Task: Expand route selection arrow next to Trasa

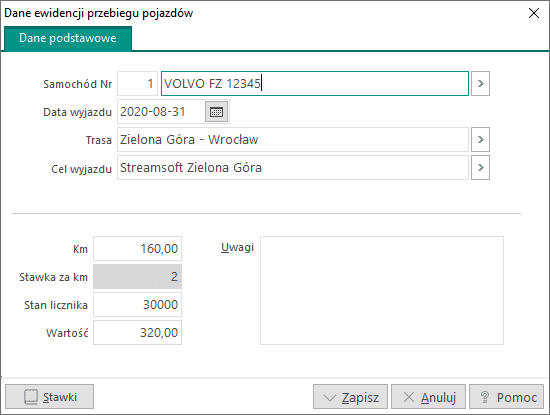Action: [480, 140]
